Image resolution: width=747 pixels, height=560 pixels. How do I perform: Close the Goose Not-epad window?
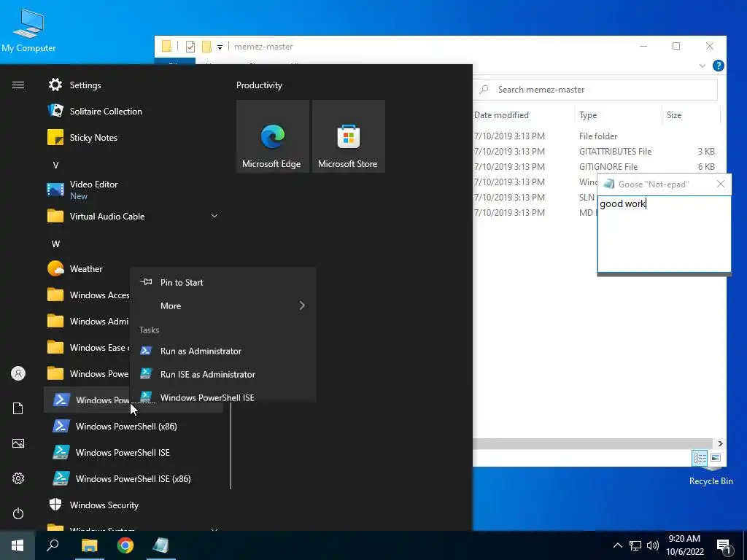coord(721,184)
